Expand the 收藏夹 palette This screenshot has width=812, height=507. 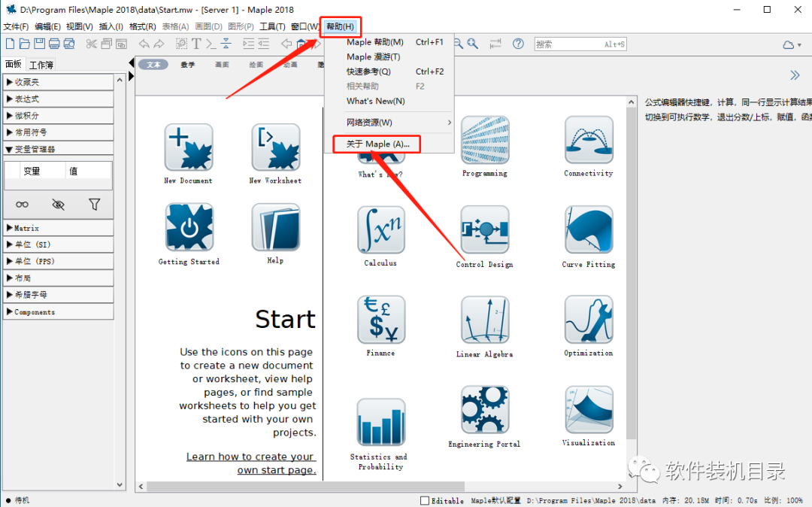point(58,82)
